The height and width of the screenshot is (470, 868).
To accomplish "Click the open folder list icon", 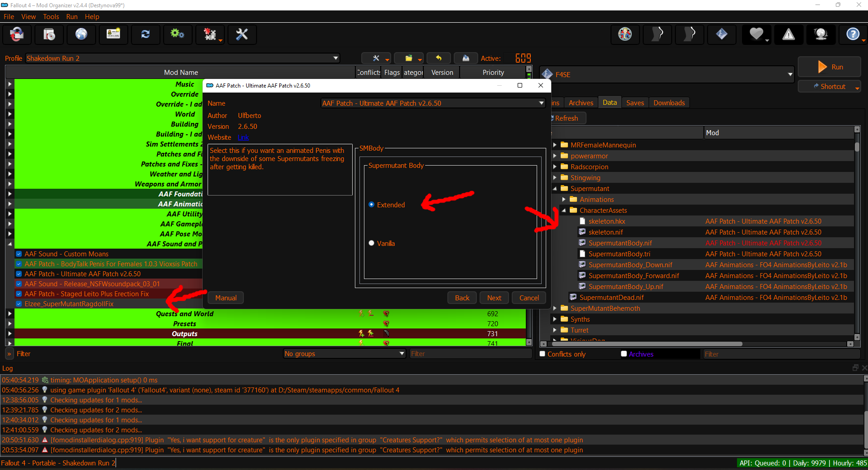I will (408, 58).
